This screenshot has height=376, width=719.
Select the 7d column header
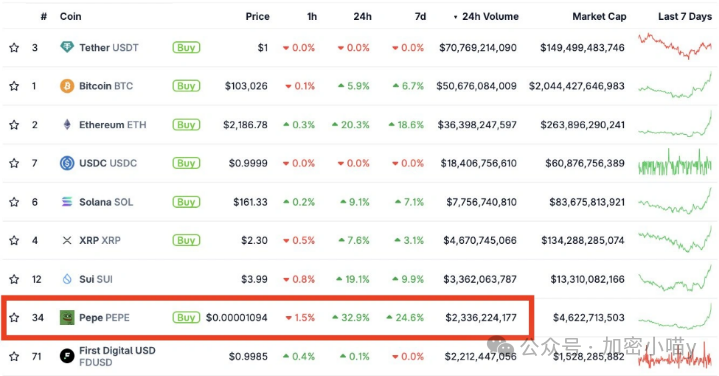pyautogui.click(x=420, y=17)
